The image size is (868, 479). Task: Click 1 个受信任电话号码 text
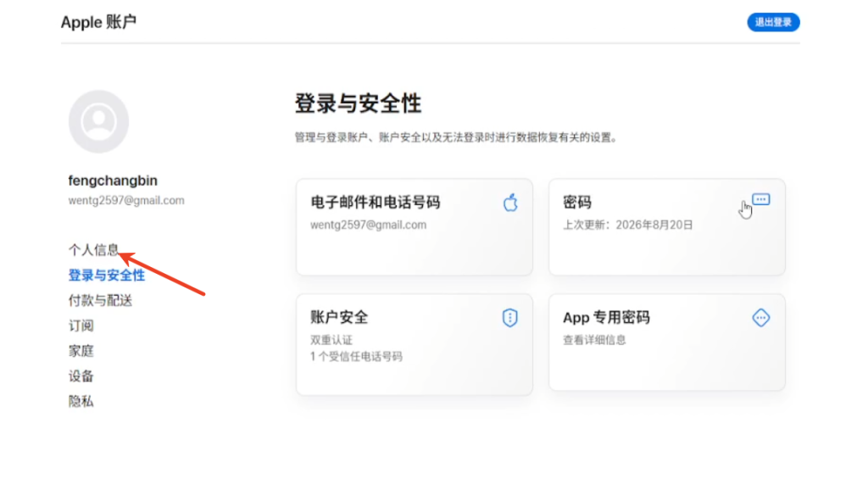tap(357, 357)
